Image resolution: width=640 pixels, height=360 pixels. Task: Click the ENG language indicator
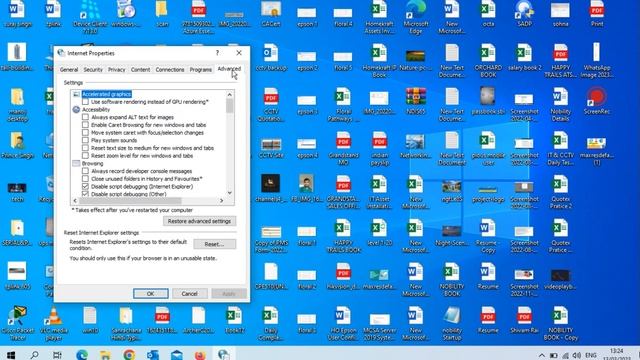[x=591, y=355]
